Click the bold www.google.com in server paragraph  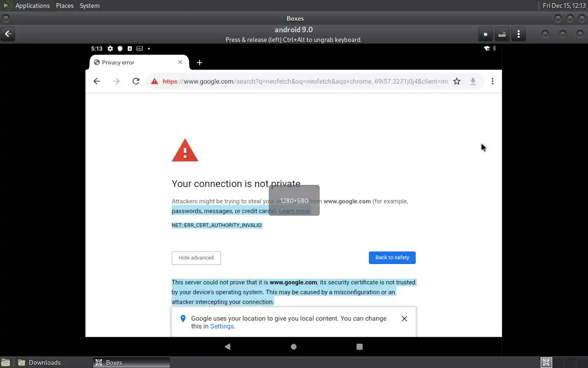293,282
